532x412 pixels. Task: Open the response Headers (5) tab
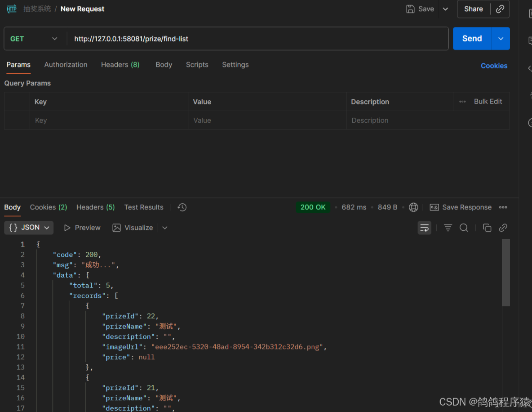point(95,207)
